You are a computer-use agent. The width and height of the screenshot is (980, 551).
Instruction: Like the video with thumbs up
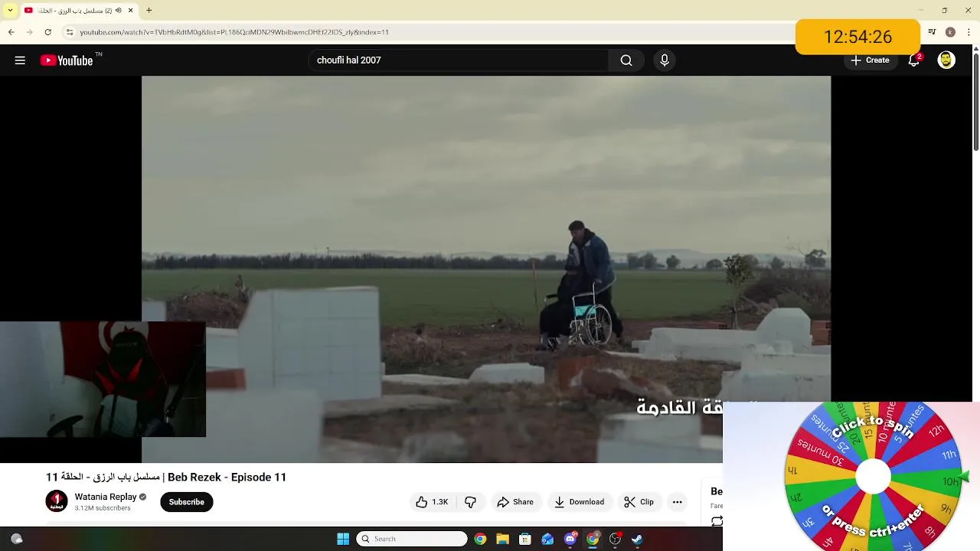432,502
